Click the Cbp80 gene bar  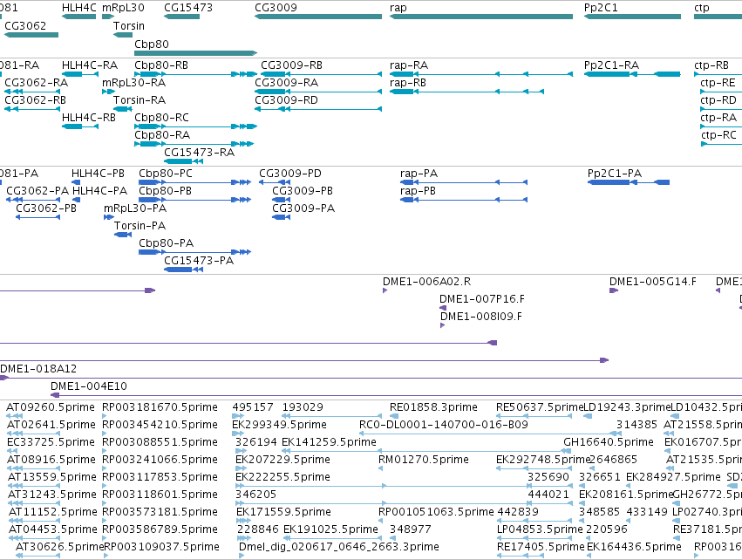pos(196,53)
